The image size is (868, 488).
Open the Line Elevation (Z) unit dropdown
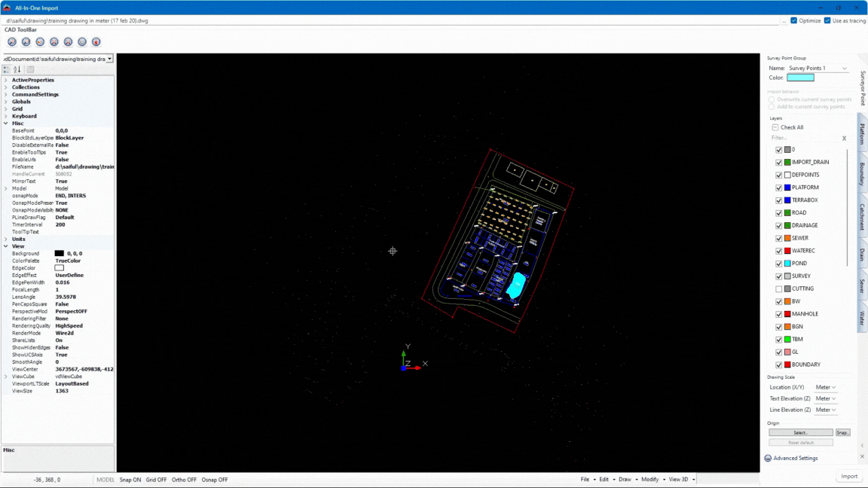point(825,410)
